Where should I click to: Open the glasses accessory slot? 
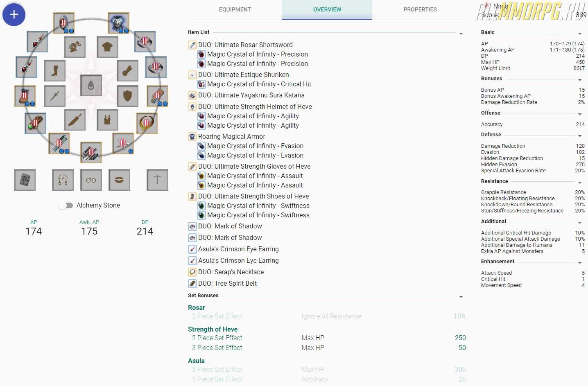(x=91, y=180)
